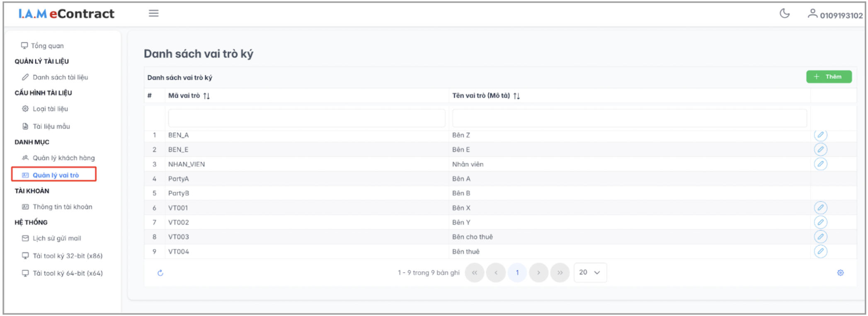
Task: Click Mã vai trò filter input
Action: (306, 119)
